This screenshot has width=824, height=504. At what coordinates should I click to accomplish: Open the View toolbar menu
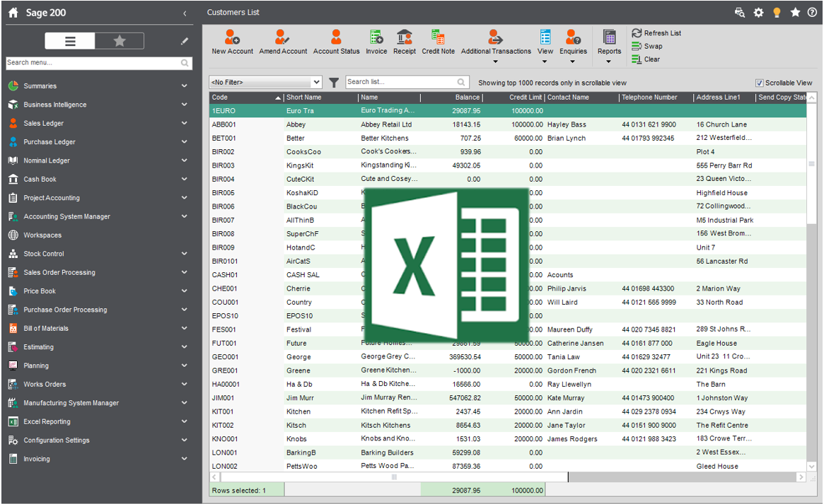click(545, 46)
